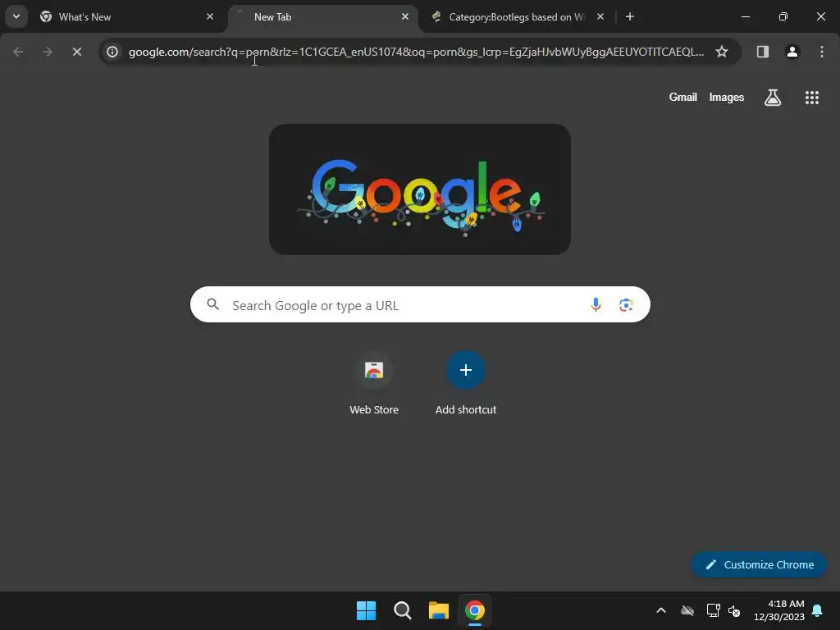Open the tab search dropdown arrow
Viewport: 840px width, 630px height.
click(16, 16)
